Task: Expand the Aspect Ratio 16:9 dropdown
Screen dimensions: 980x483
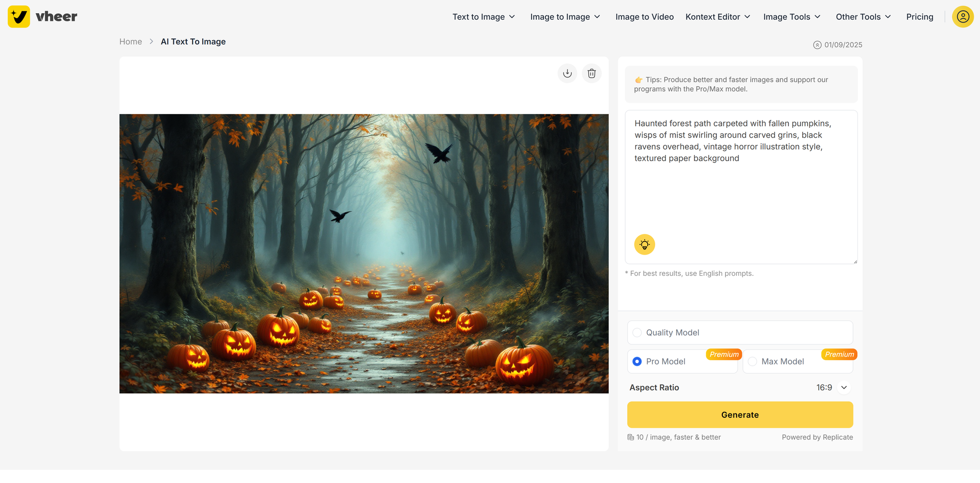Action: click(843, 387)
